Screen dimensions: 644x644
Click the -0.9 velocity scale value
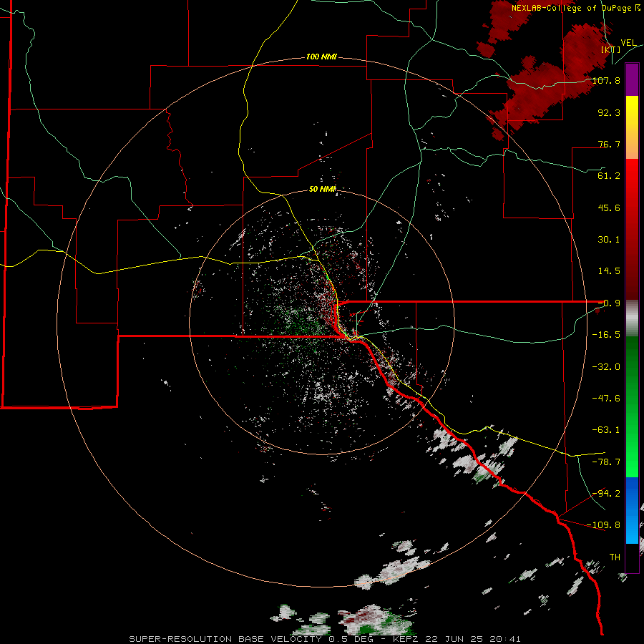click(x=609, y=303)
